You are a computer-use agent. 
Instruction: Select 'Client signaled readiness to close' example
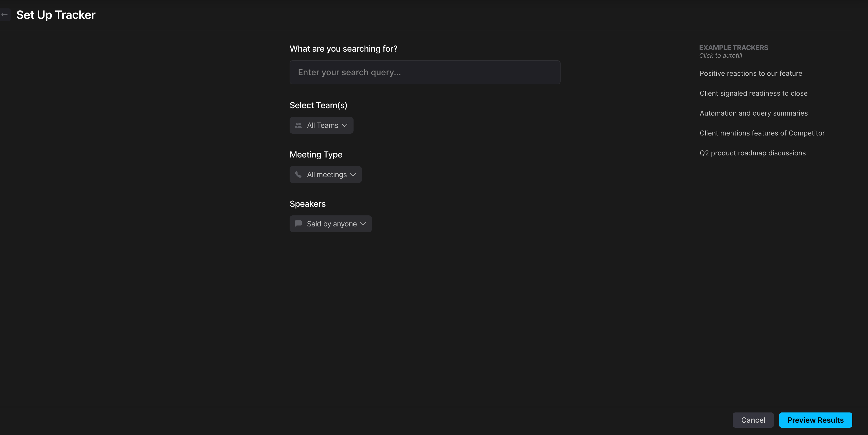(753, 93)
